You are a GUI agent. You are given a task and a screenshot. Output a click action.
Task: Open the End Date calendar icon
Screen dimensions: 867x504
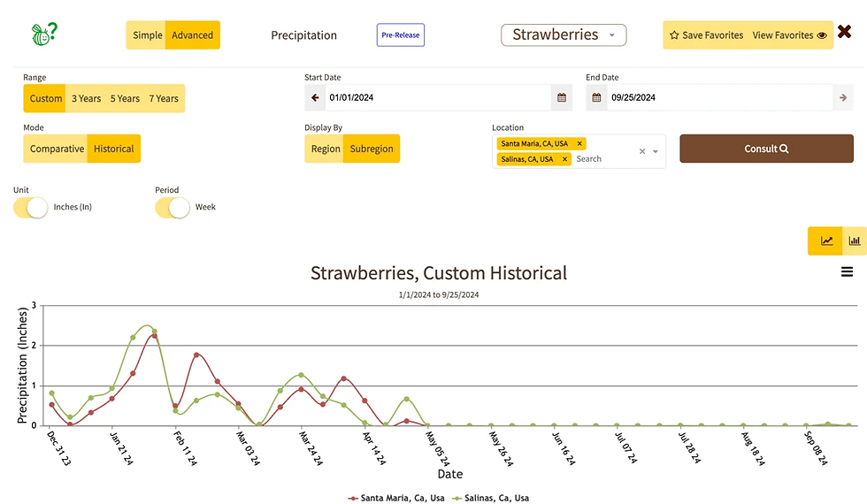[596, 98]
